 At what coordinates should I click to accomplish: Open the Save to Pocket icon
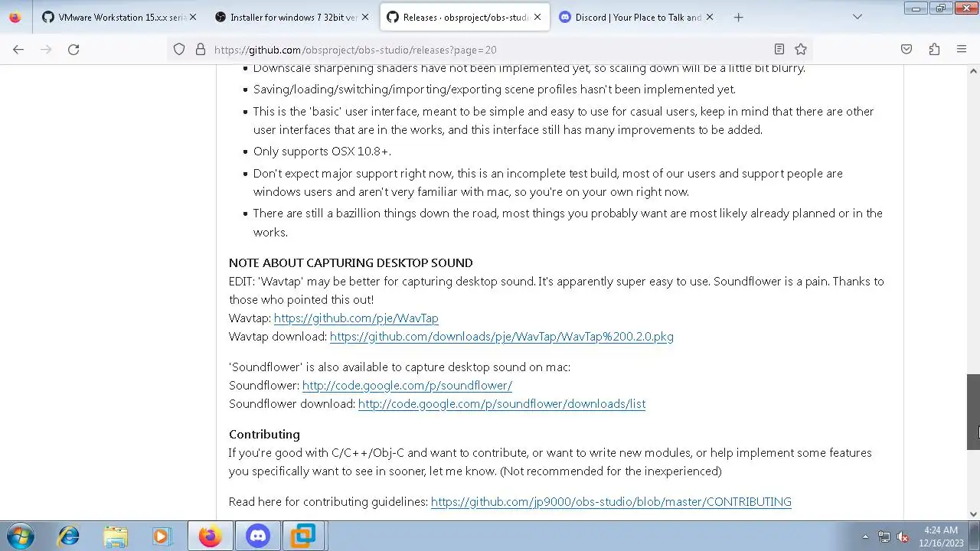click(x=906, y=49)
